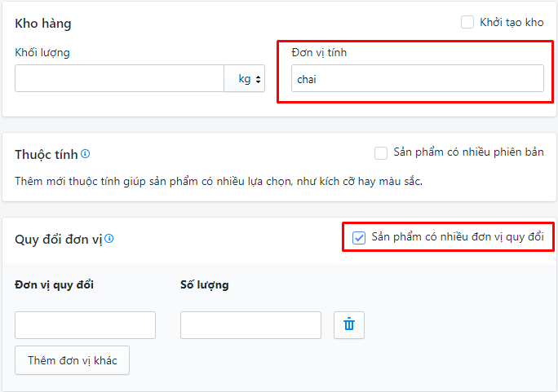The height and width of the screenshot is (392, 558).
Task: Tick the Khởi tạo kho checkbox
Action: click(467, 22)
